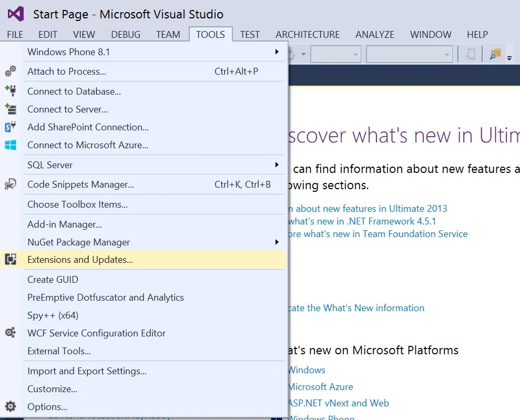The image size is (520, 420).
Task: Expand NuGet Package Manager submenu arrow
Action: click(x=277, y=242)
